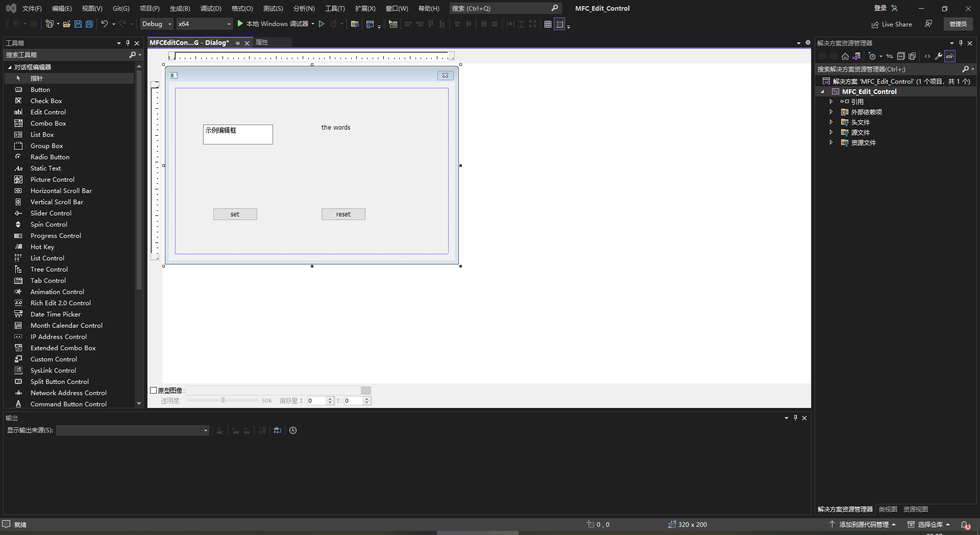Click the Test Dialog icon
The width and height of the screenshot is (980, 535).
(x=393, y=24)
